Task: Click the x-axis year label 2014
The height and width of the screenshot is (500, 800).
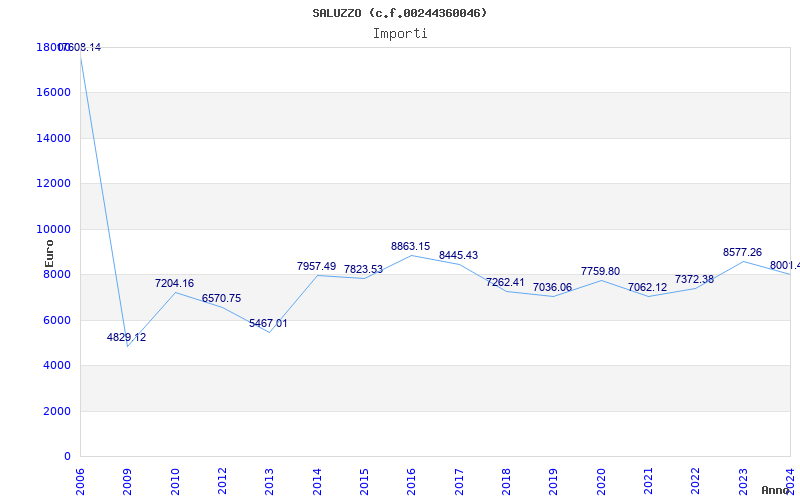Action: click(317, 482)
